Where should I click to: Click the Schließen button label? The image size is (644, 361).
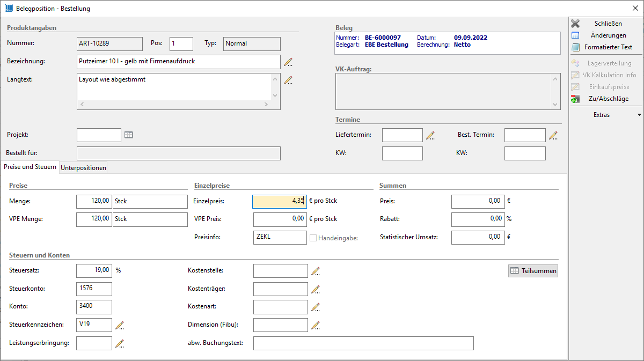[608, 24]
